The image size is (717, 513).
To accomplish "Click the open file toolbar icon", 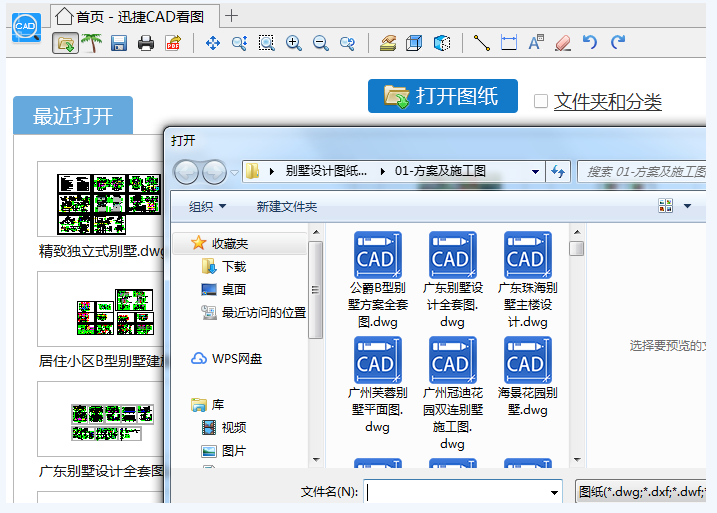I will coord(65,43).
